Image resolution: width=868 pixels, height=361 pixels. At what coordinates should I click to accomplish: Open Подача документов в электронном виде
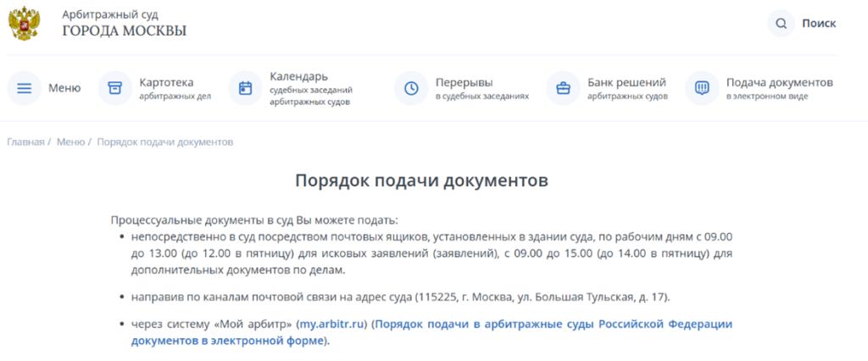point(780,89)
